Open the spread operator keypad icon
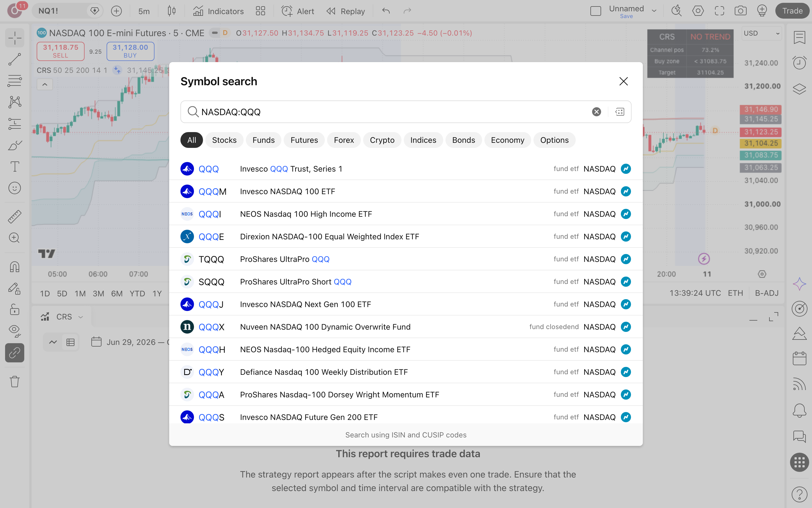Screen dimensions: 812x508 pos(620,112)
